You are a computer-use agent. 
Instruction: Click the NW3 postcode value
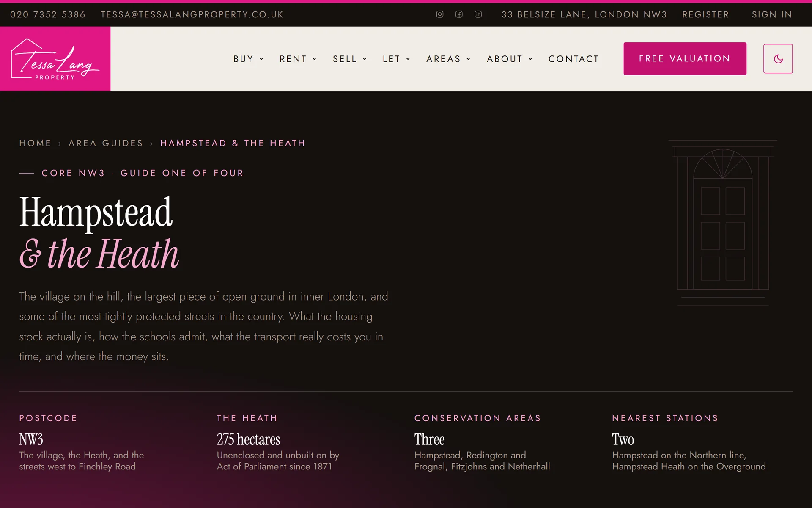tap(31, 439)
